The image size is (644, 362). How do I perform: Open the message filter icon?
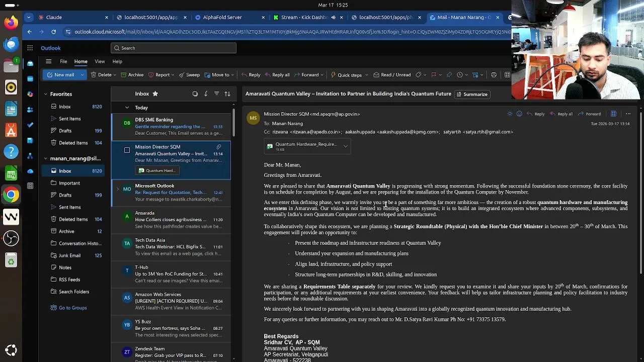click(216, 94)
